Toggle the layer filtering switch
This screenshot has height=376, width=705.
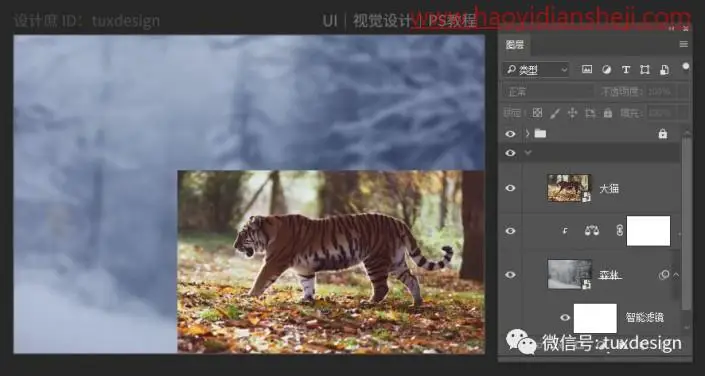[x=686, y=67]
